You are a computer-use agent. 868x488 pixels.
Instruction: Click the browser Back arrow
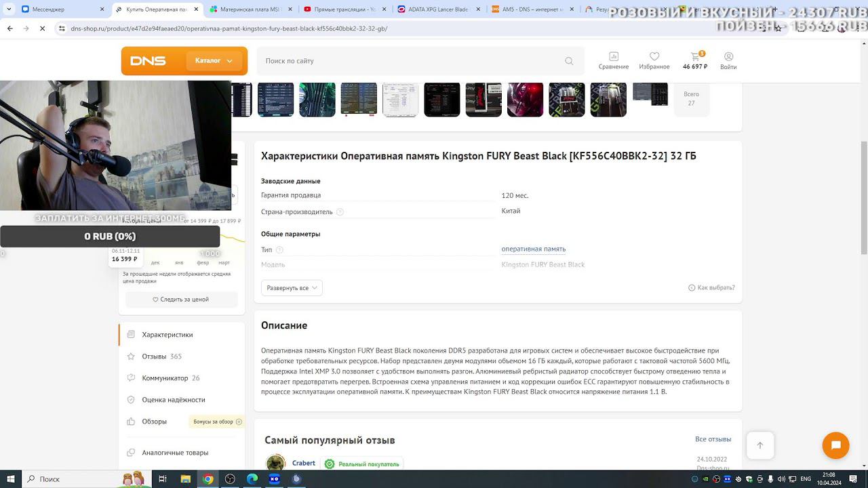coord(9,28)
